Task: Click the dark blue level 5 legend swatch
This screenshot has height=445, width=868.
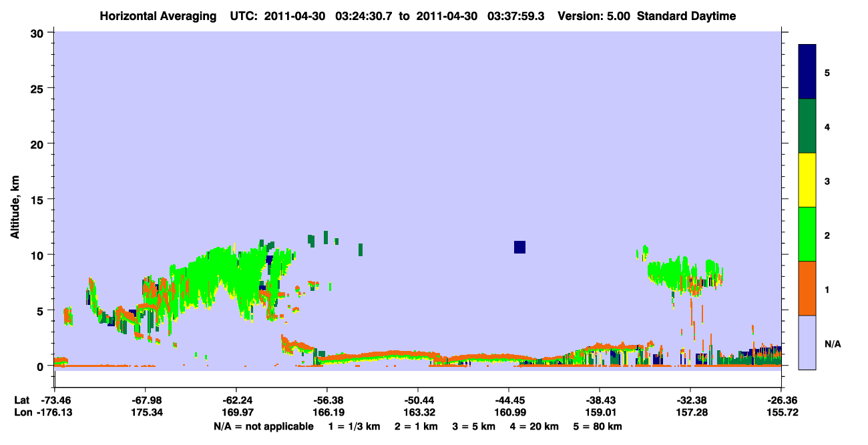Action: (x=807, y=72)
